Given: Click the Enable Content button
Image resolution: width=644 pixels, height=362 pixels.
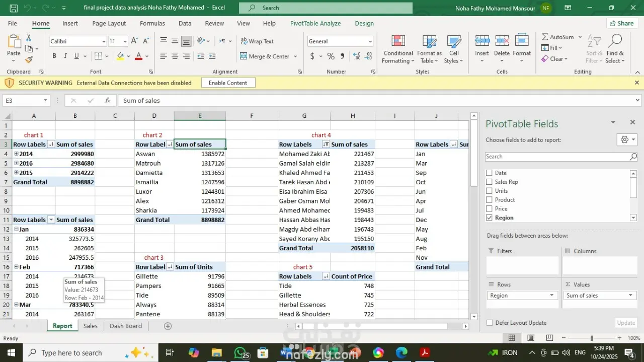Looking at the screenshot, I should 228,83.
